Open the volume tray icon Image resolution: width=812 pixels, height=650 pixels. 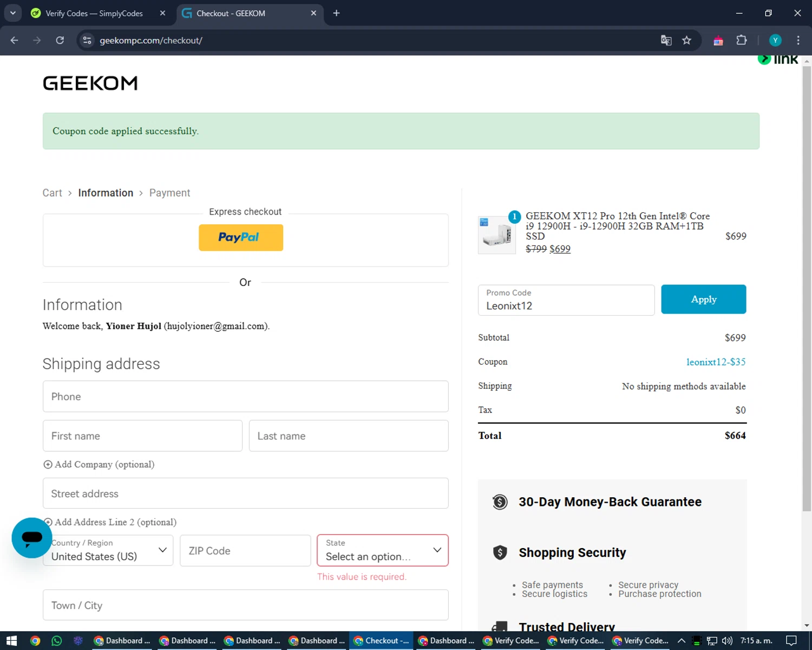click(727, 641)
